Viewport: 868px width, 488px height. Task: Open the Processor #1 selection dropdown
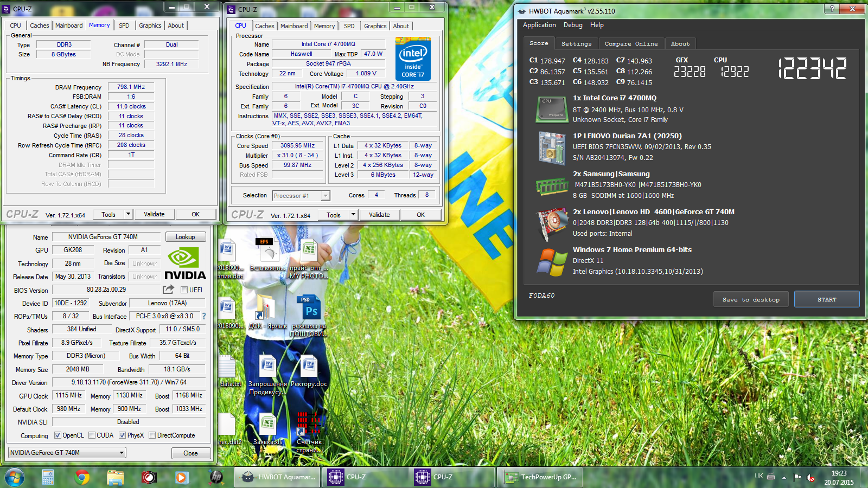tap(301, 196)
